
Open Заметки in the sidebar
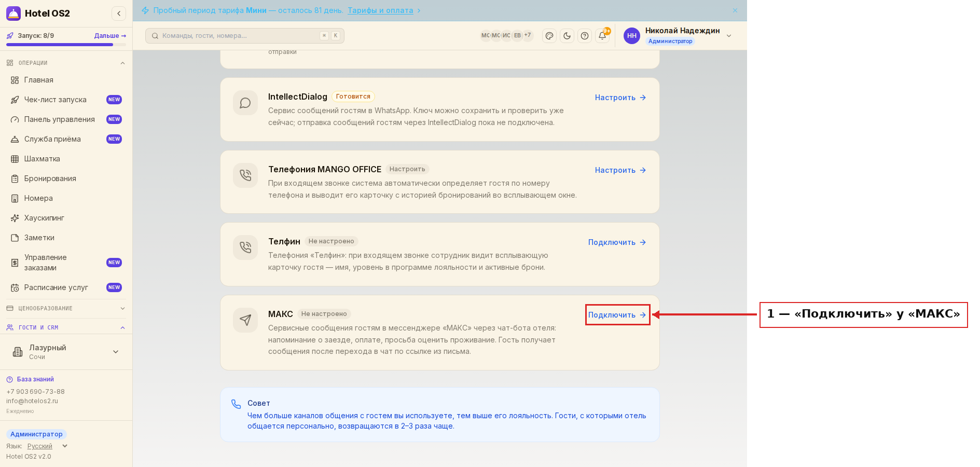click(x=66, y=238)
